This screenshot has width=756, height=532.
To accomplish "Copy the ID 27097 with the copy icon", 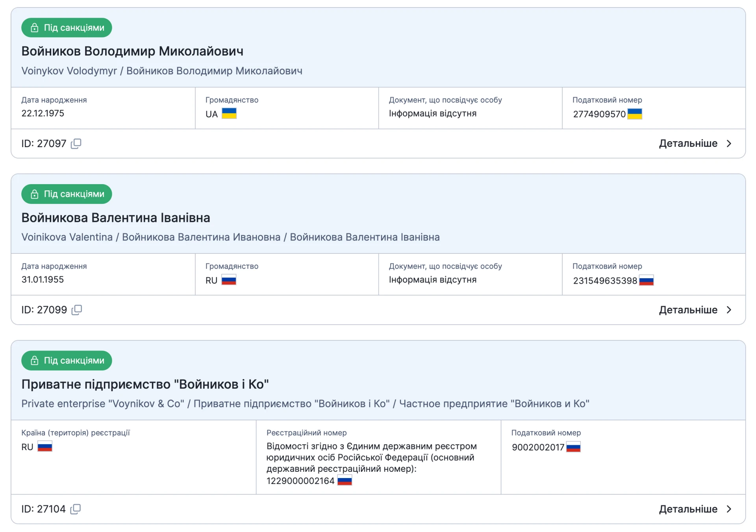I will click(76, 144).
